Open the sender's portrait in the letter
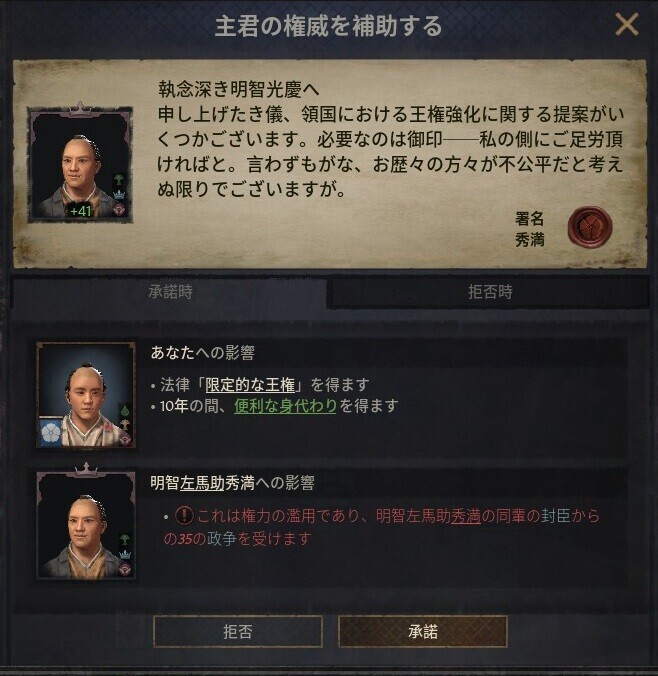 pos(80,164)
